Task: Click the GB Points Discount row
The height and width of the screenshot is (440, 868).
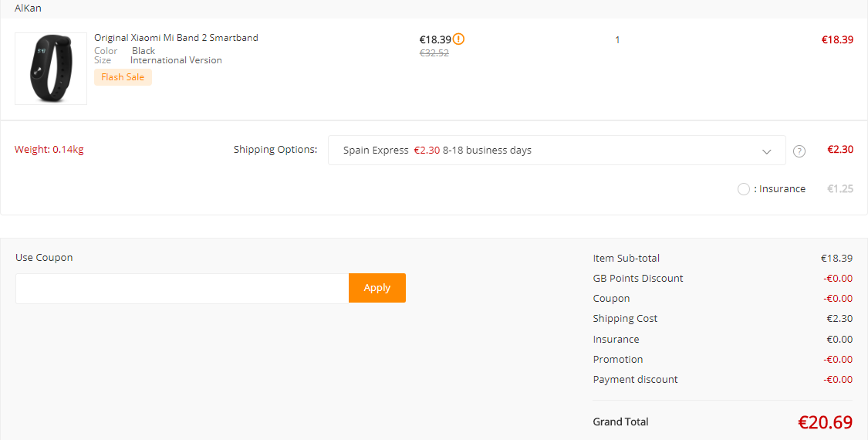Action: (722, 278)
